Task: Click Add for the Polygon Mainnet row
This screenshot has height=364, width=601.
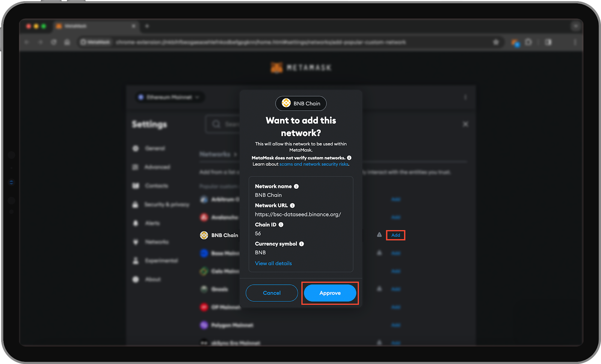Action: (x=396, y=325)
